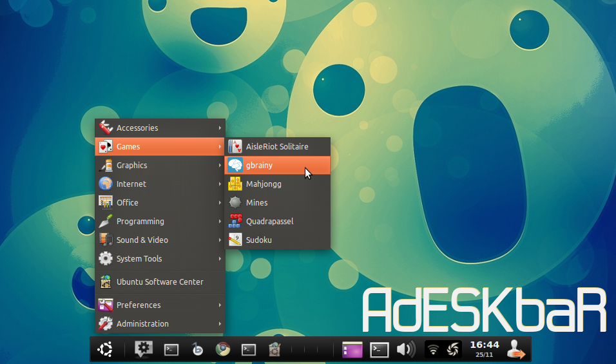Expand the Preferences submenu
The height and width of the screenshot is (364, 616).
[160, 305]
